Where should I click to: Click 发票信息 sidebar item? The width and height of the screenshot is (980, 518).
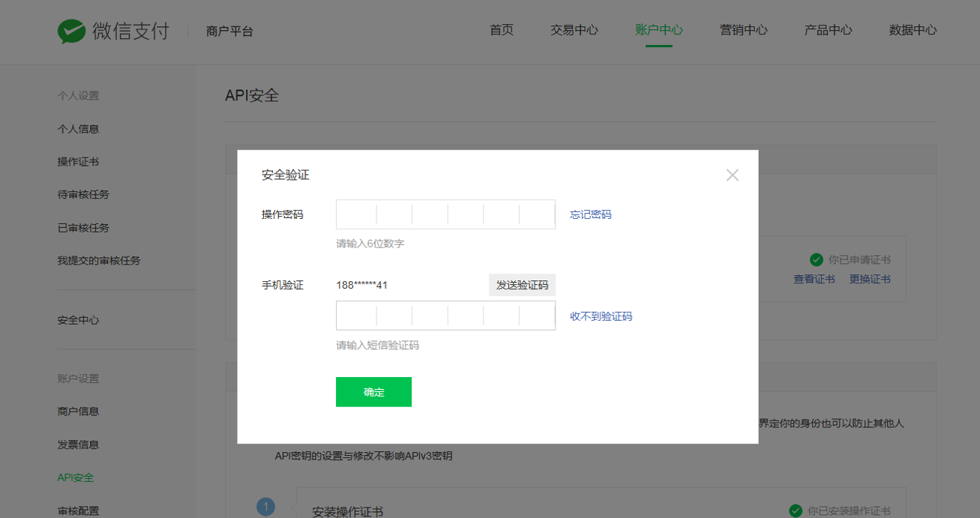[79, 445]
